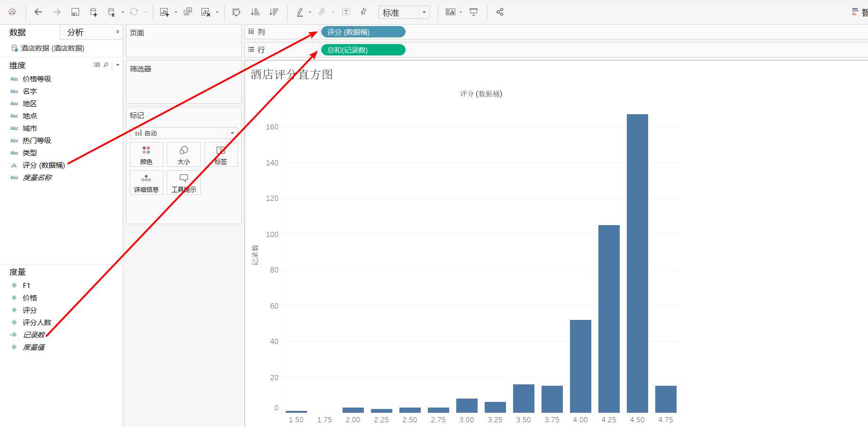The height and width of the screenshot is (427, 868).
Task: Click the 总和(记录数) pill on the rows shelf
Action: pyautogui.click(x=363, y=50)
